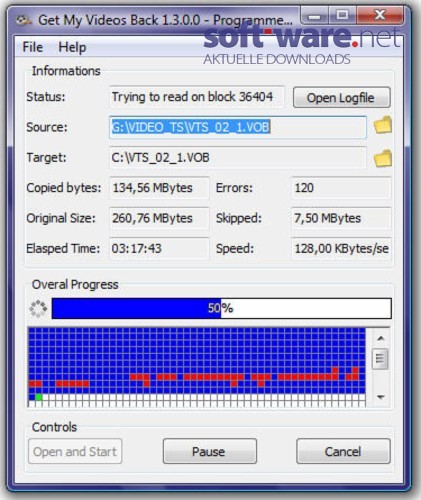This screenshot has width=421, height=500.
Task: Click the block map scroll up arrow
Action: click(x=381, y=338)
